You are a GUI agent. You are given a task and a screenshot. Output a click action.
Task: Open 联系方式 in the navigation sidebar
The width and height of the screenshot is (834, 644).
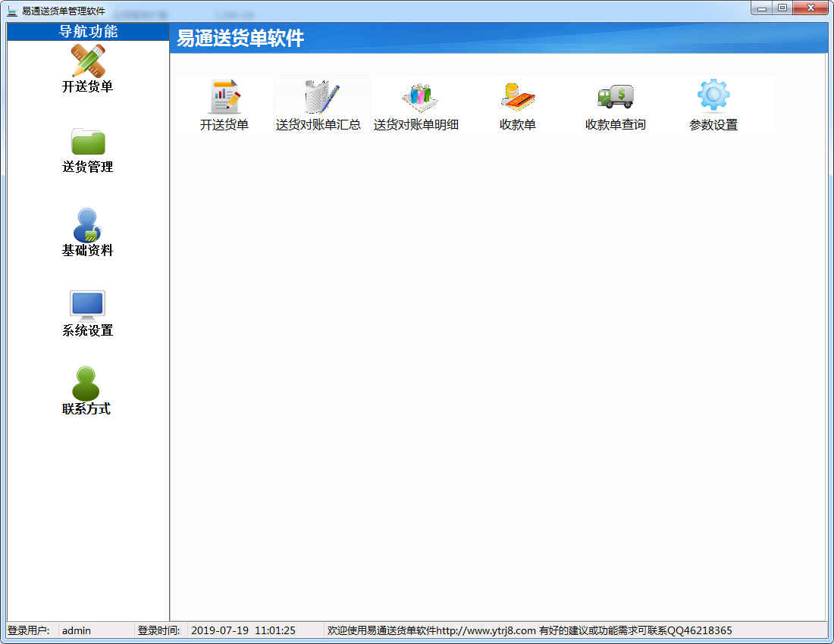click(86, 391)
